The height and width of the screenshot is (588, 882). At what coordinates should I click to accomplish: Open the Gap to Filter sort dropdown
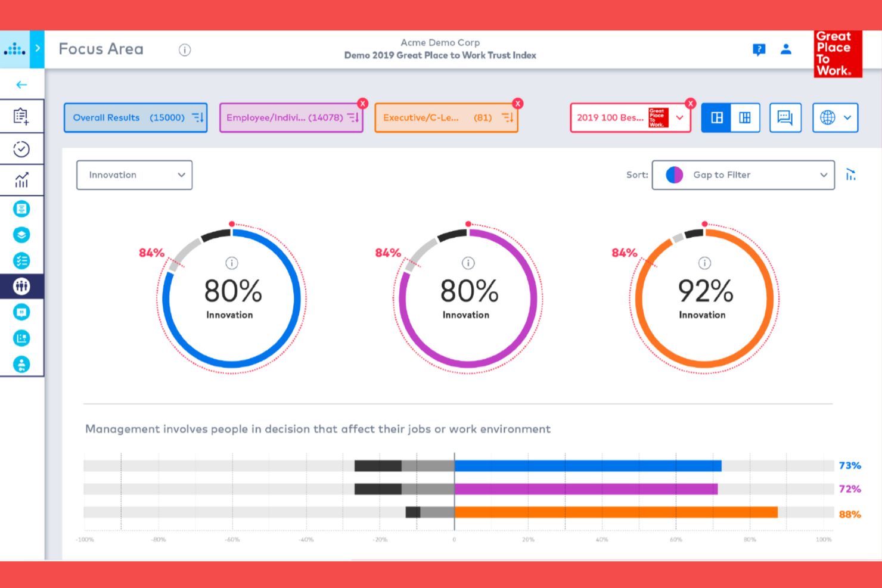tap(743, 175)
